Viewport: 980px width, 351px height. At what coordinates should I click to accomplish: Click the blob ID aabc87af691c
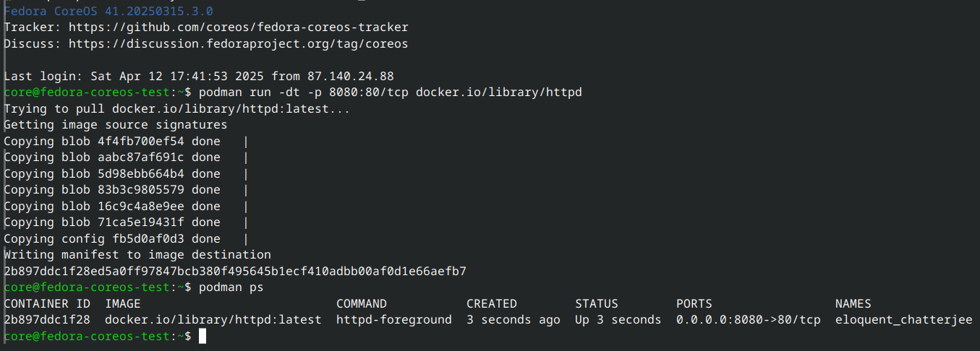coord(141,157)
